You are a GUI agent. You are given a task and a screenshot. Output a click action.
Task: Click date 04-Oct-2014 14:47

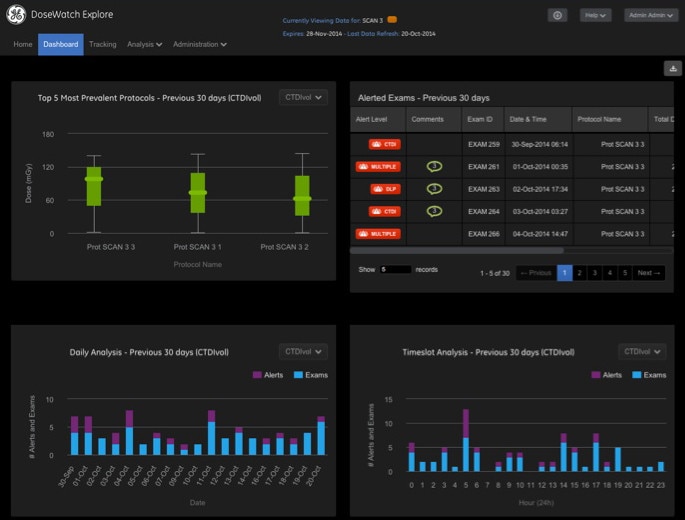click(x=540, y=234)
